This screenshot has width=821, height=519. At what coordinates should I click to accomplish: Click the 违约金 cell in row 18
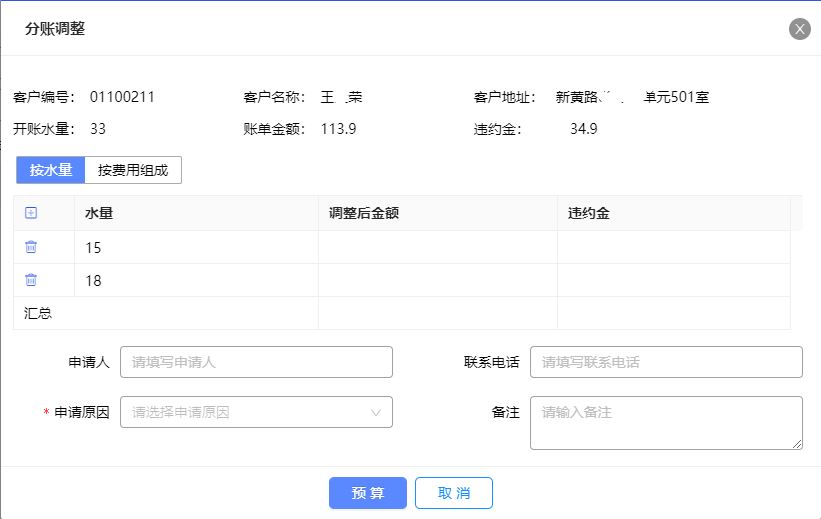(674, 280)
